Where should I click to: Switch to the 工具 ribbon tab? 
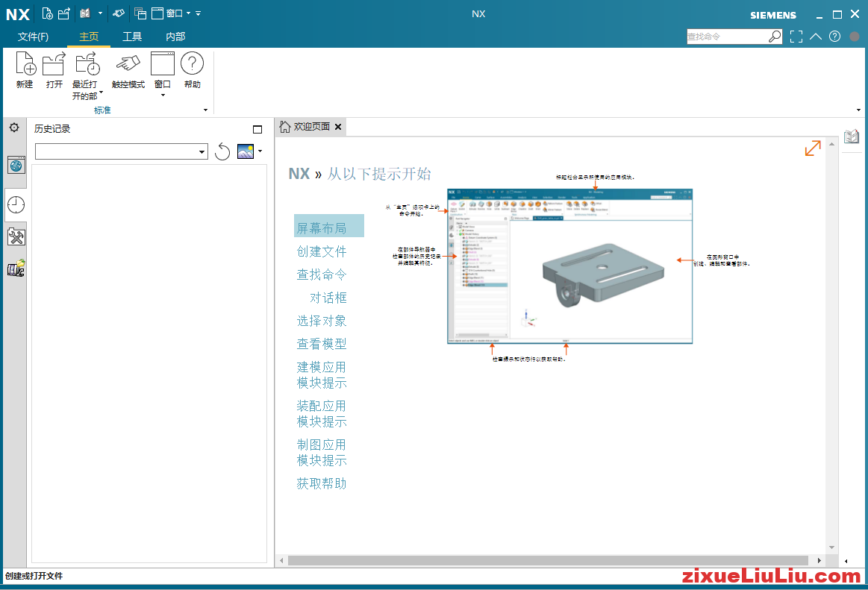[132, 37]
